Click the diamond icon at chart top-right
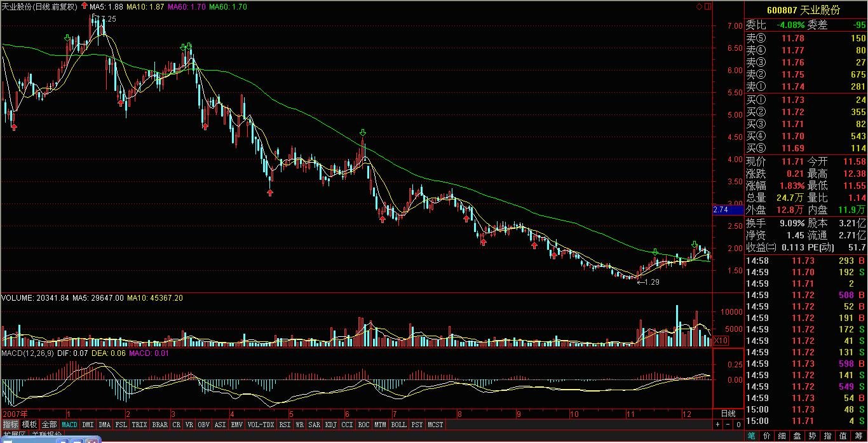This screenshot has height=443, width=868. (700, 6)
